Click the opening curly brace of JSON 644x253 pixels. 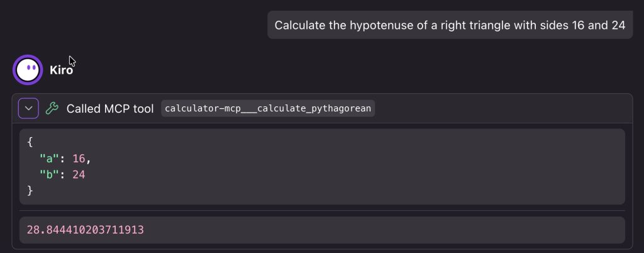click(x=30, y=142)
